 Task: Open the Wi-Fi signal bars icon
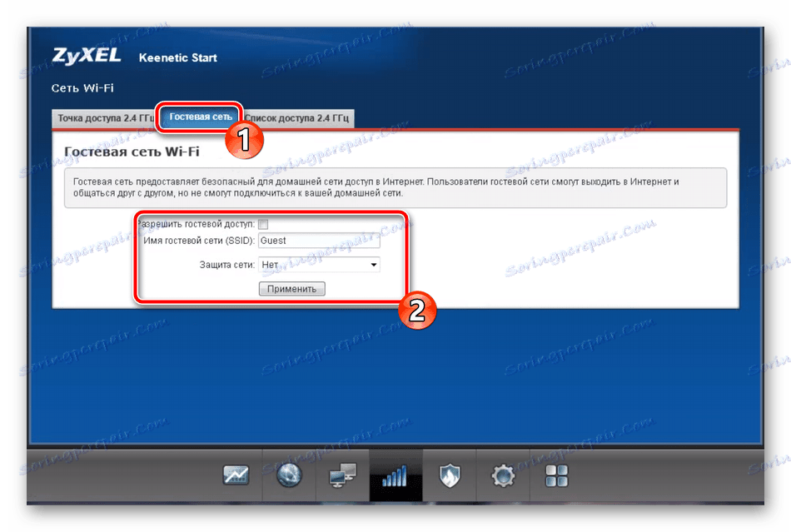point(395,475)
